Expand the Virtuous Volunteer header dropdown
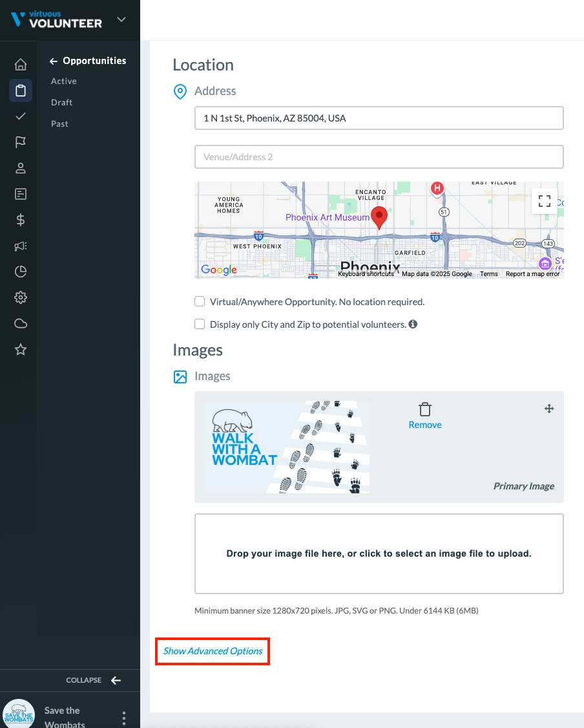The height and width of the screenshot is (728, 584). (121, 20)
